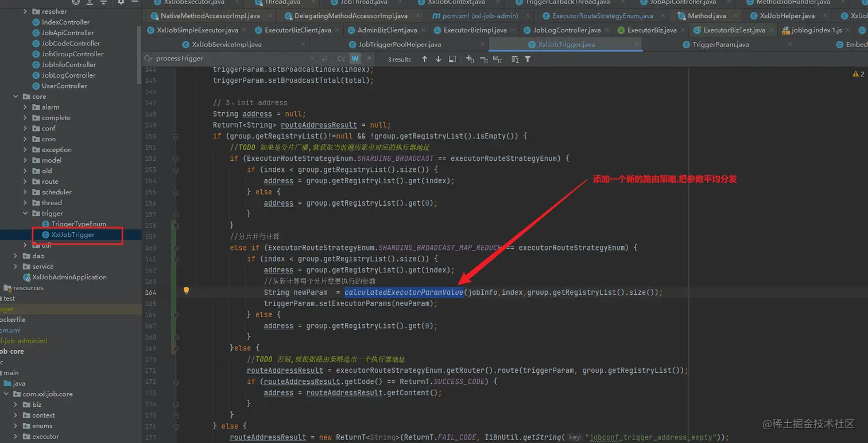Viewport: 868px width, 443px height.
Task: Go to next search occurrence
Action: (x=439, y=59)
